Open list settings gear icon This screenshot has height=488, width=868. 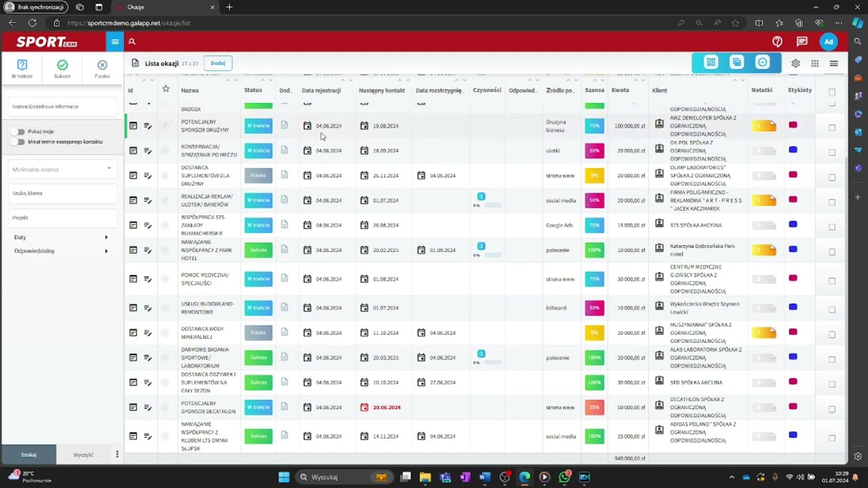[795, 63]
